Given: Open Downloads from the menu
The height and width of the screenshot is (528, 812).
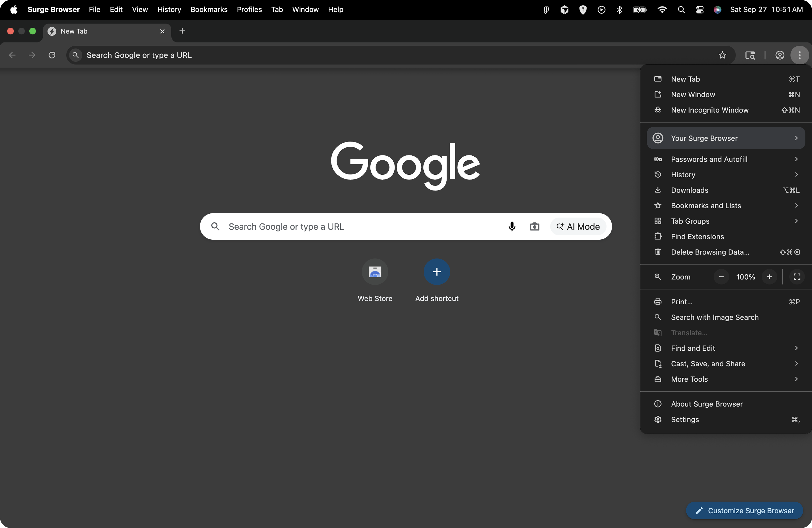Looking at the screenshot, I should click(726, 190).
